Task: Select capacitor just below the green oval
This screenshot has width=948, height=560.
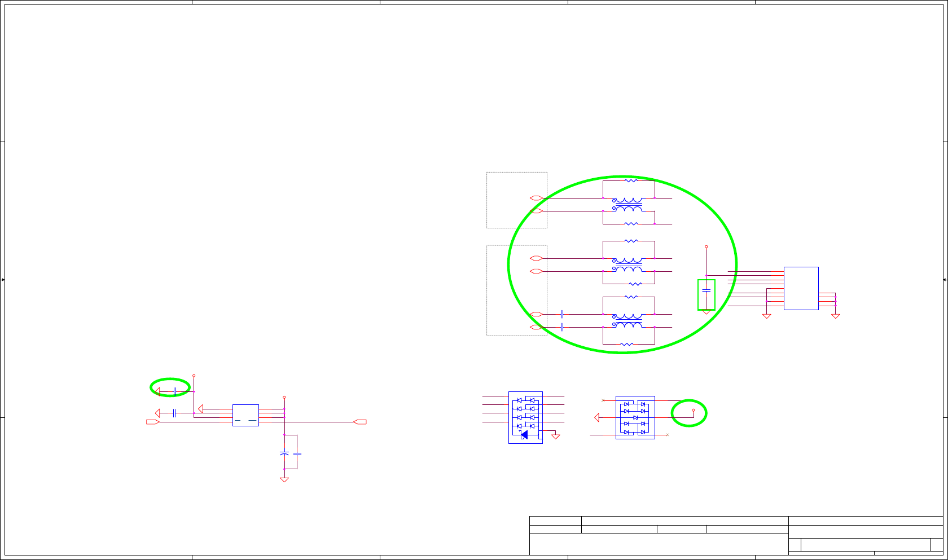Action: pyautogui.click(x=175, y=413)
